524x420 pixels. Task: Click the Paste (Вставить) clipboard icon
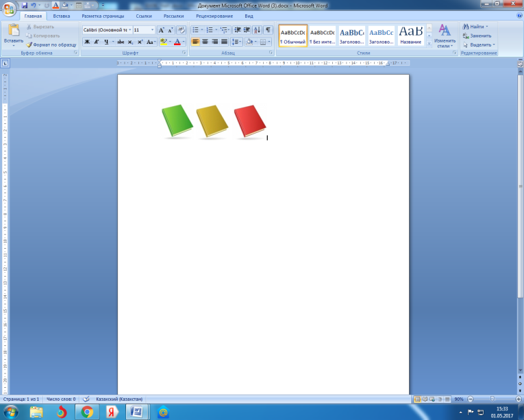(x=14, y=30)
